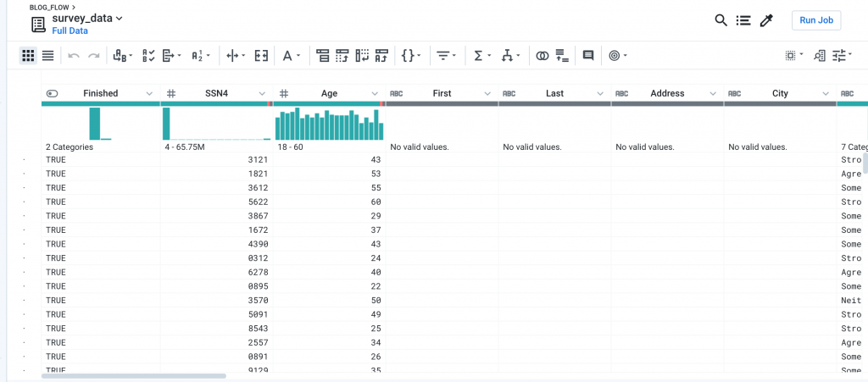The image size is (868, 382).
Task: Open the filter rows menu
Action: (446, 55)
